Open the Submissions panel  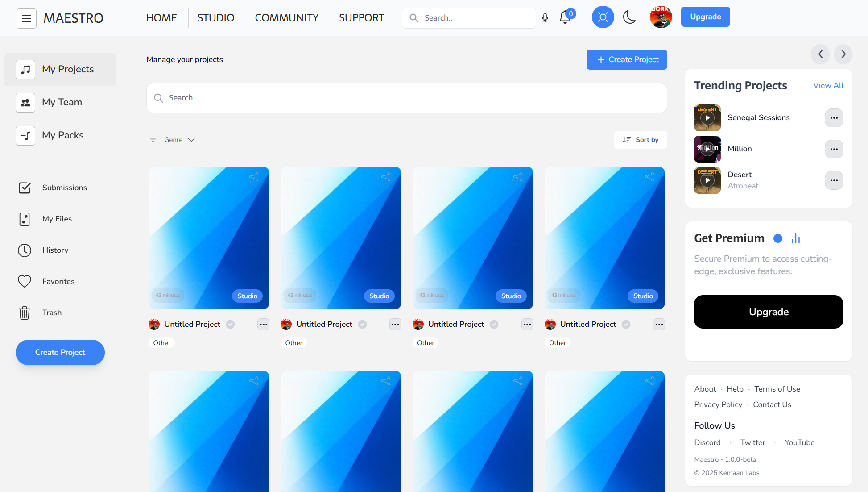click(64, 188)
